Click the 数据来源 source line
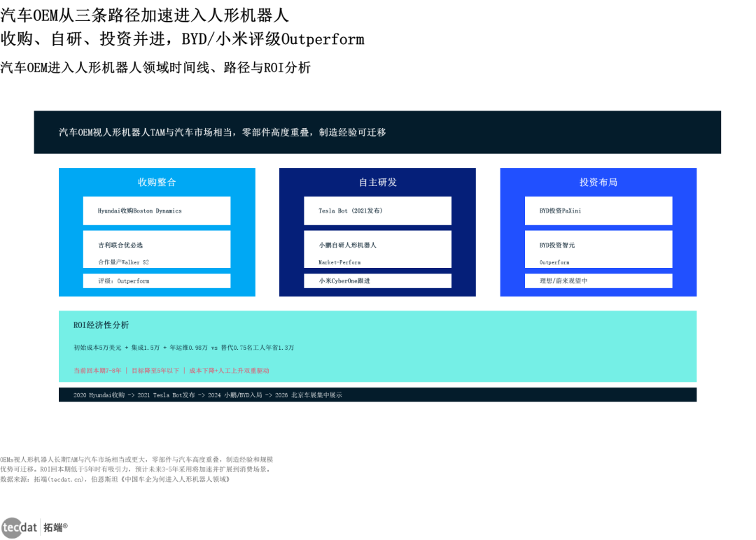The width and height of the screenshot is (756, 540). [x=115, y=479]
